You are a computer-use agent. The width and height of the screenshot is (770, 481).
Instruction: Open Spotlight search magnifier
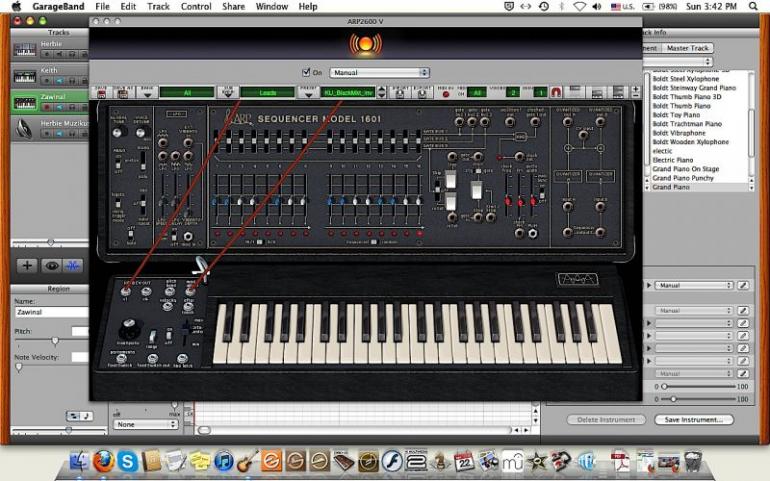coord(753,6)
